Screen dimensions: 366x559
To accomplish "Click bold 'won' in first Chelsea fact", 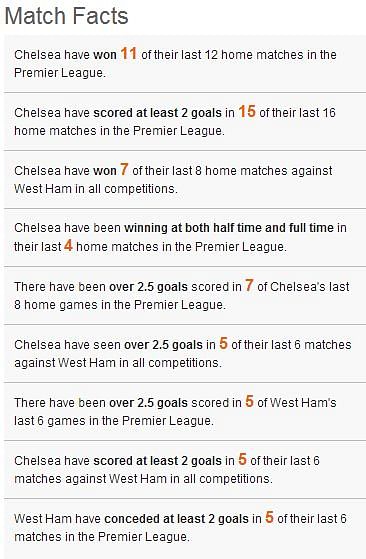I will click(105, 55).
